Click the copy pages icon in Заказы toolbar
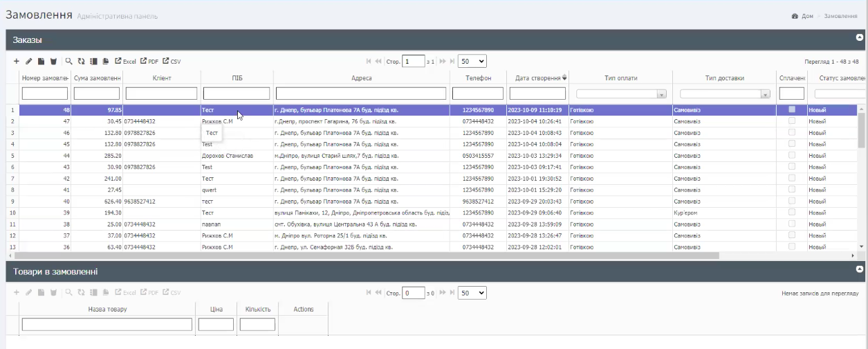868x349 pixels. pyautogui.click(x=105, y=61)
